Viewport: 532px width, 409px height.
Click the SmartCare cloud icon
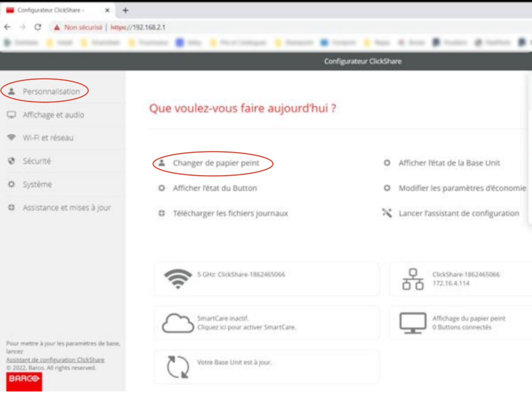pyautogui.click(x=178, y=323)
